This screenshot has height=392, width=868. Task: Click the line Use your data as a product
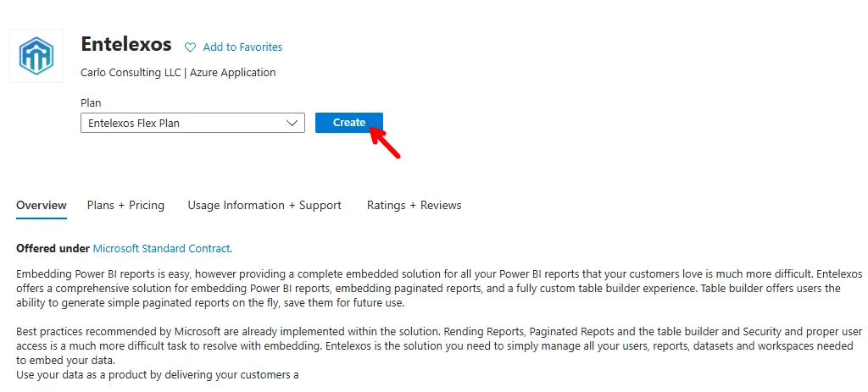click(x=158, y=373)
